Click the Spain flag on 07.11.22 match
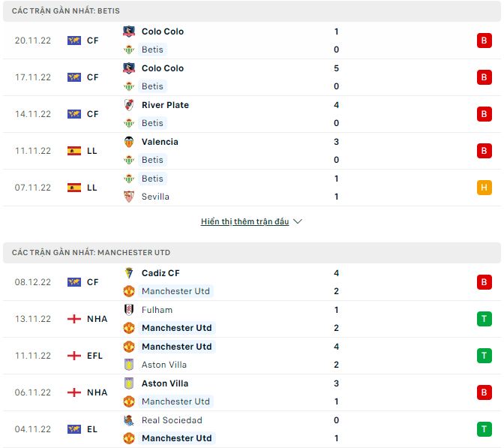Screen dimensions: 504x448 tap(74, 188)
